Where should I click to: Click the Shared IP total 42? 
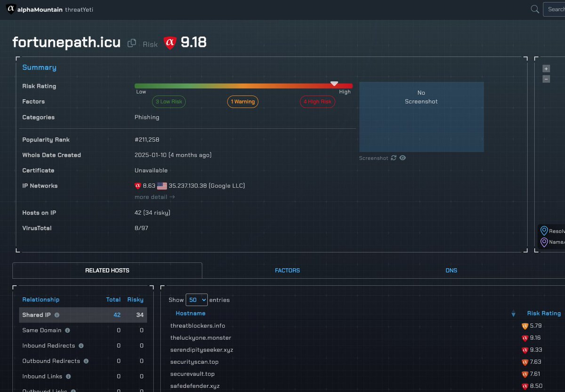[x=117, y=315]
